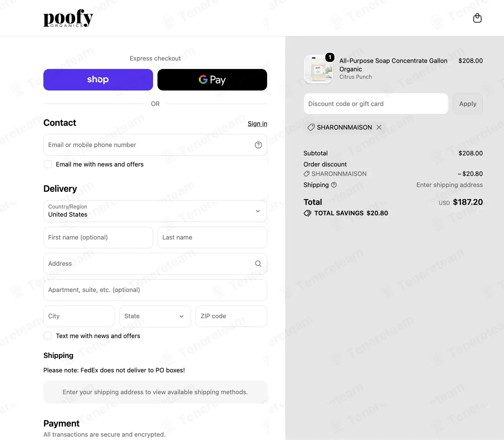Viewport: 504px width, 440px height.
Task: Click the Sign in link
Action: 257,123
